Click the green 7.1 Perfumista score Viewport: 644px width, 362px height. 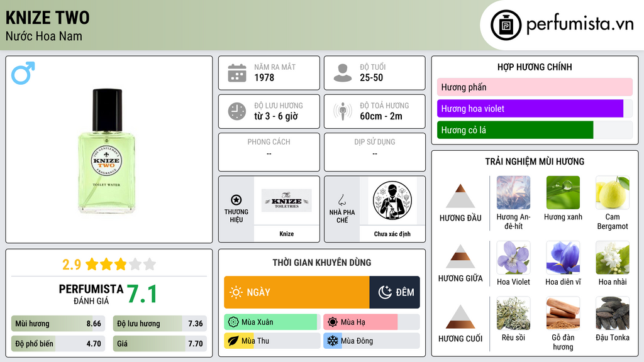click(x=142, y=294)
